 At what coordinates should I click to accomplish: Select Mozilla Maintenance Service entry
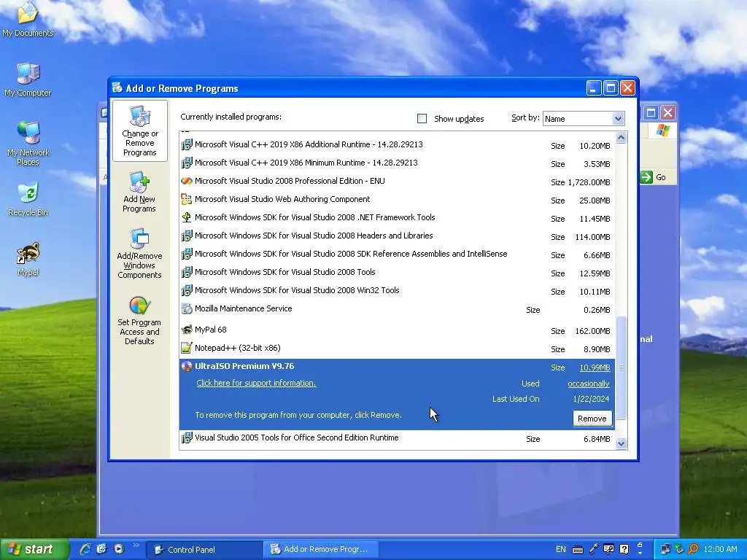click(398, 309)
